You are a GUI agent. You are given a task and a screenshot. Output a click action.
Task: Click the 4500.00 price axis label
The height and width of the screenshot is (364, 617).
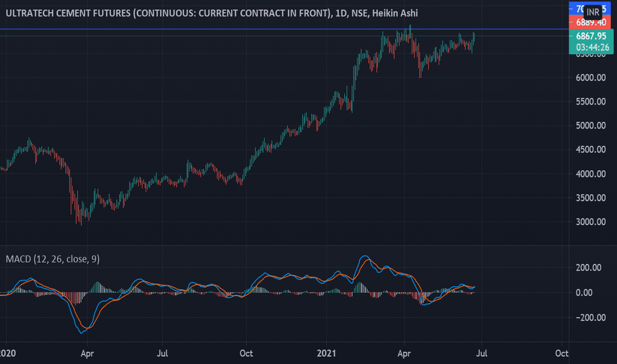coord(591,150)
